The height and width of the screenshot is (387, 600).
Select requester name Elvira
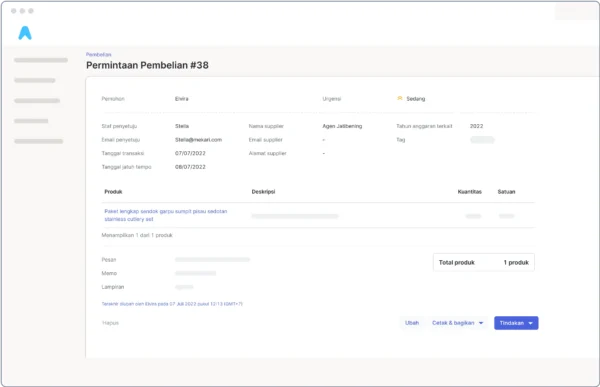coord(181,99)
